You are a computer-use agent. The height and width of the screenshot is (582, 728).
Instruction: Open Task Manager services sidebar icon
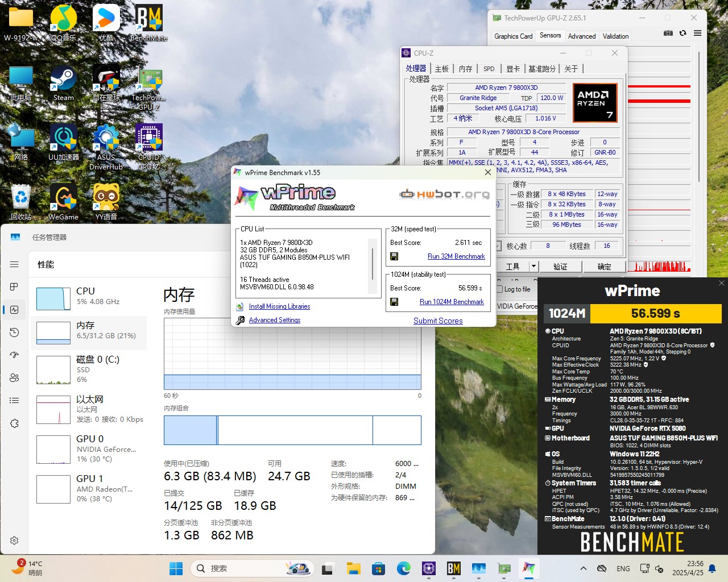pyautogui.click(x=14, y=423)
